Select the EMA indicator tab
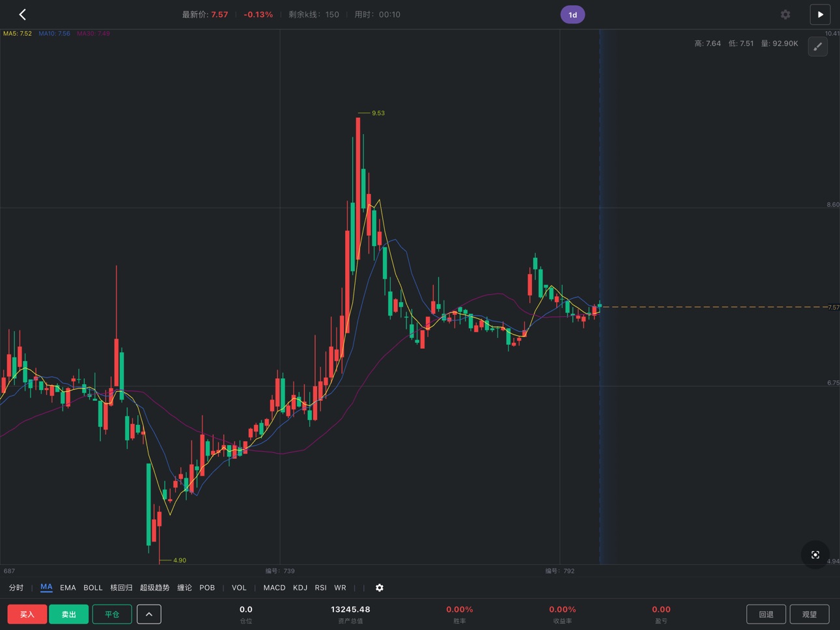Screen dimensions: 840x630 [x=68, y=588]
